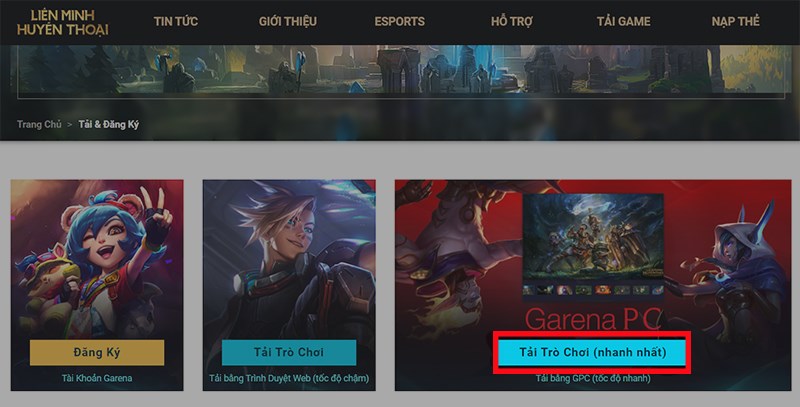This screenshot has height=407, width=800.
Task: Click Tải Trò Chơi web browser download button
Action: point(289,352)
